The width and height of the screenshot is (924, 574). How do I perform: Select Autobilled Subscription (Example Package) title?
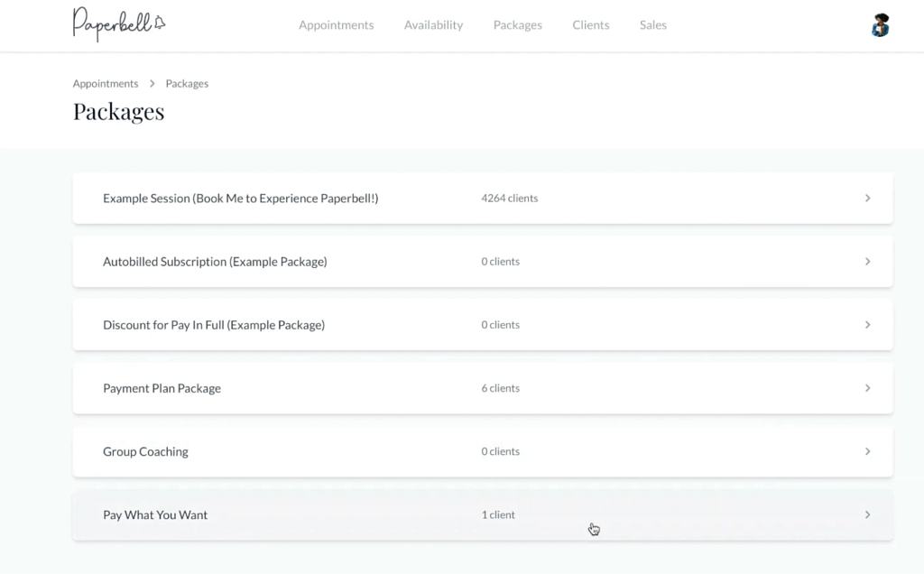215,261
